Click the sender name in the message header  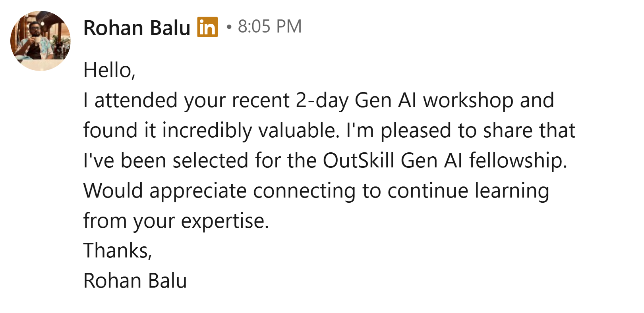point(137,28)
